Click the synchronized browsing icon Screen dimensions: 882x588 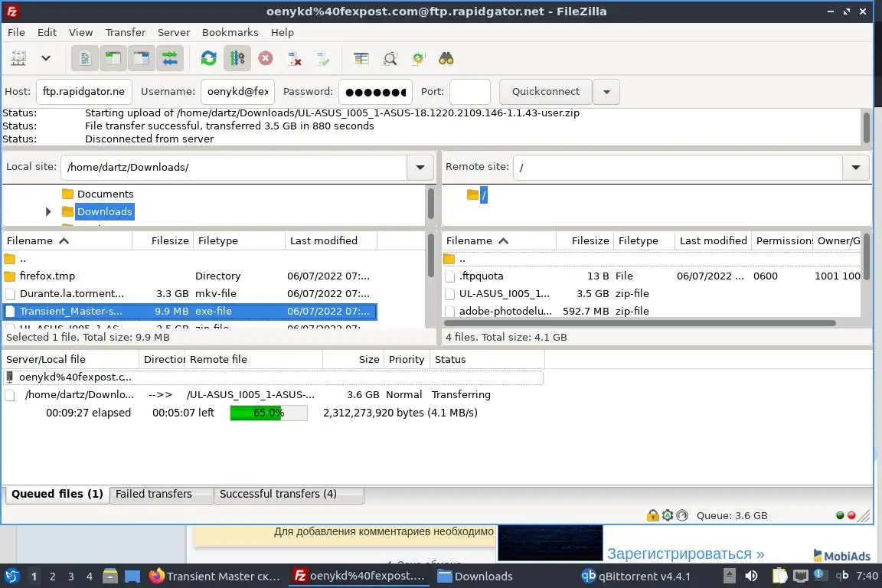[x=418, y=58]
